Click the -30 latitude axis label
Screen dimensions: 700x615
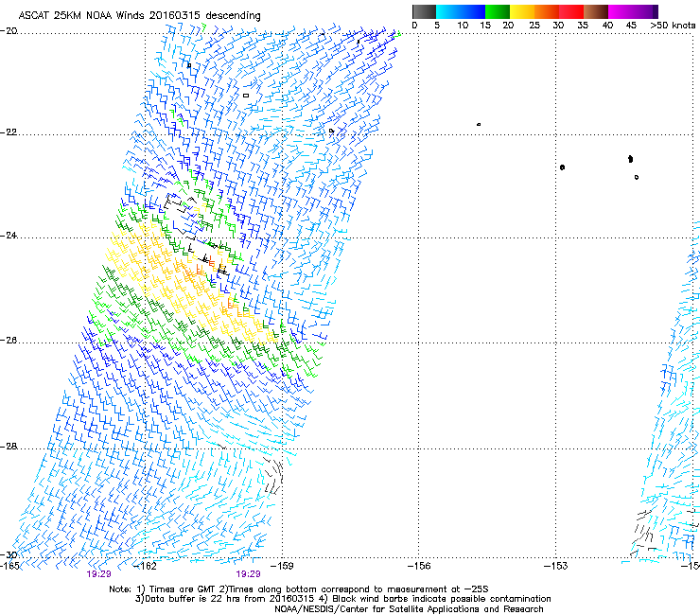pyautogui.click(x=9, y=554)
